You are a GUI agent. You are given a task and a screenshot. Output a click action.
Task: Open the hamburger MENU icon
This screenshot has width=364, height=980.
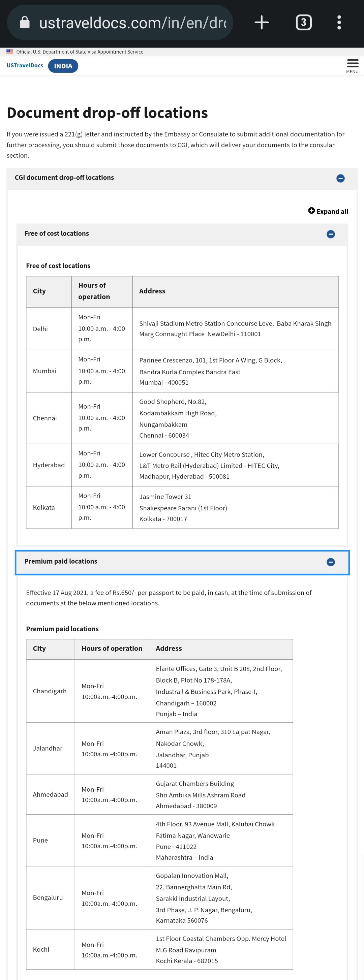[x=353, y=66]
